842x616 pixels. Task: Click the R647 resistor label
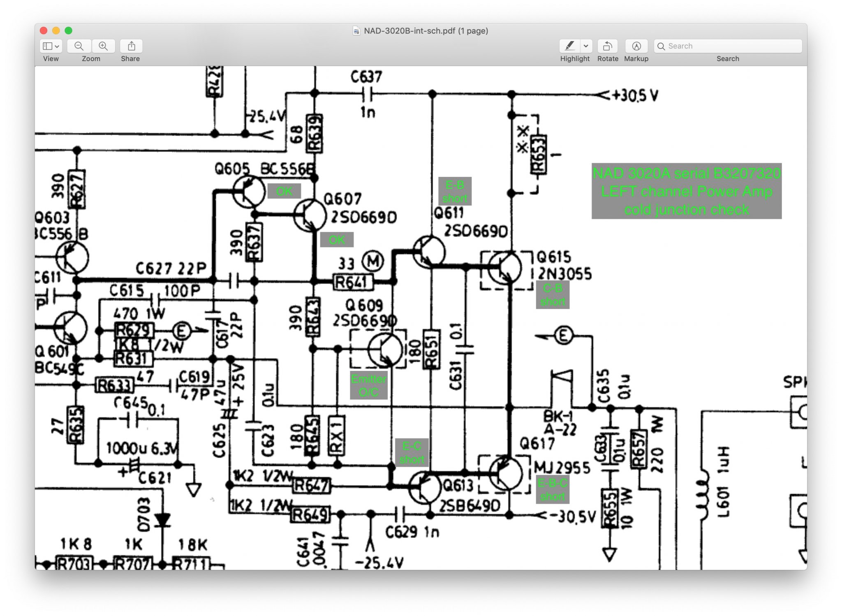coord(311,486)
